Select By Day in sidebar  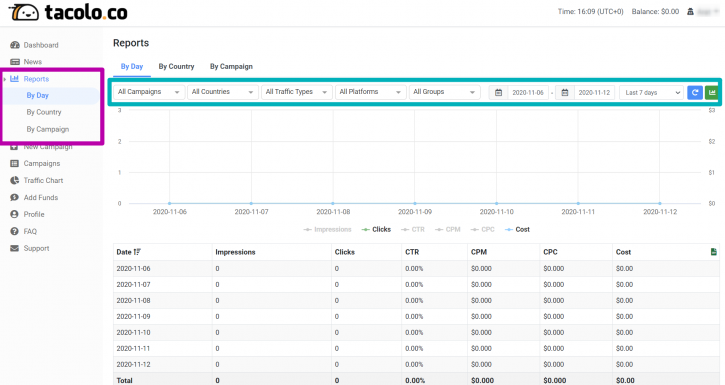click(37, 95)
